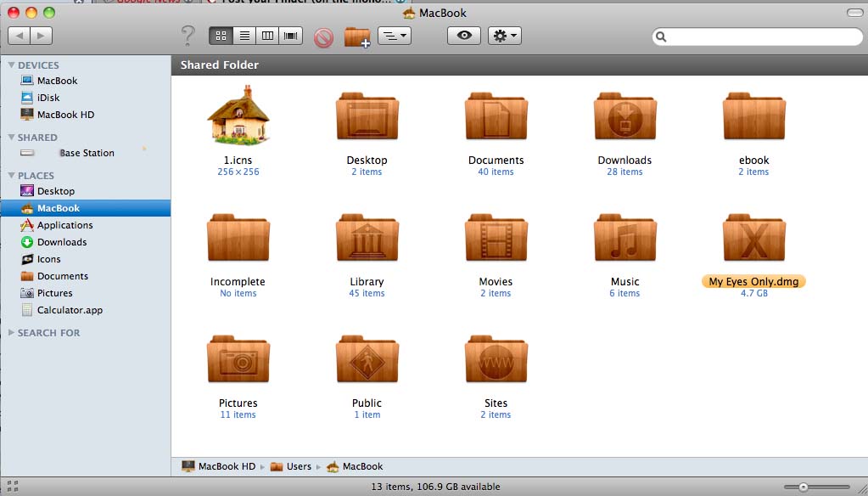Collapse the DEVICES sidebar section
Viewport: 868px width, 496px height.
(11, 65)
